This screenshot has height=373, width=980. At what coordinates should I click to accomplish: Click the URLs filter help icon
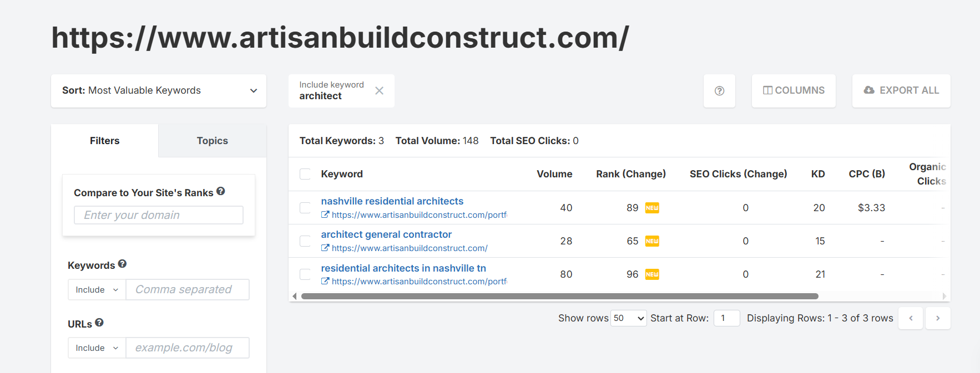pyautogui.click(x=99, y=323)
